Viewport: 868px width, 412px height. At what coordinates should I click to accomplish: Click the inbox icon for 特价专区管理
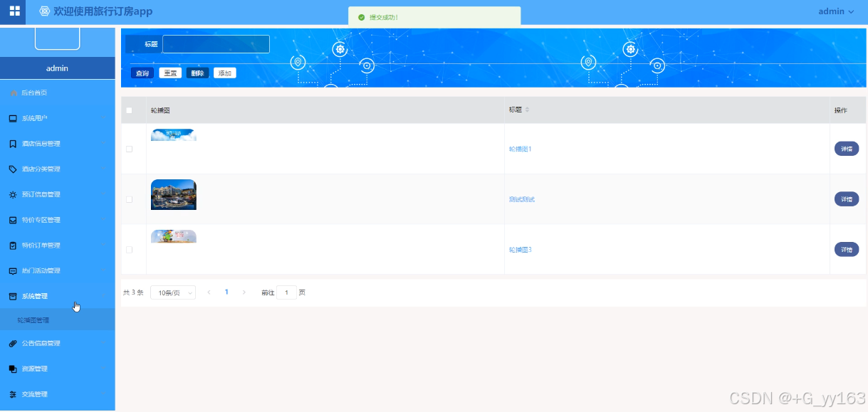(13, 220)
